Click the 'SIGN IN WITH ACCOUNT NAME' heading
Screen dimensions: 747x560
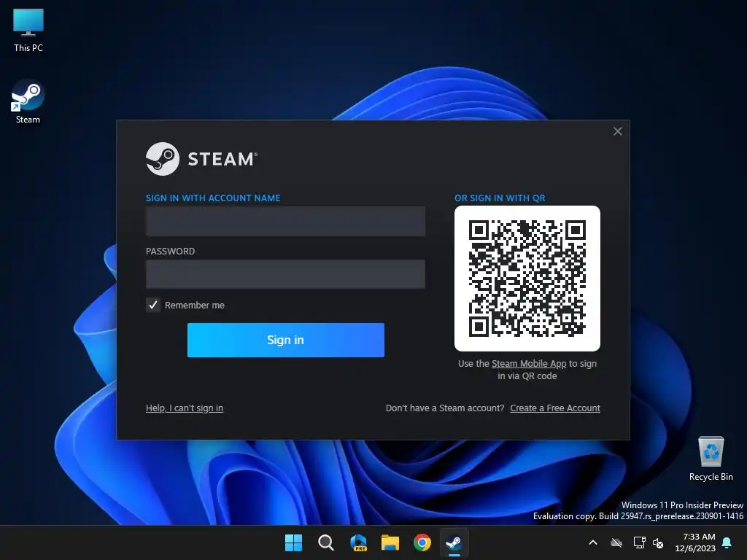click(x=213, y=198)
